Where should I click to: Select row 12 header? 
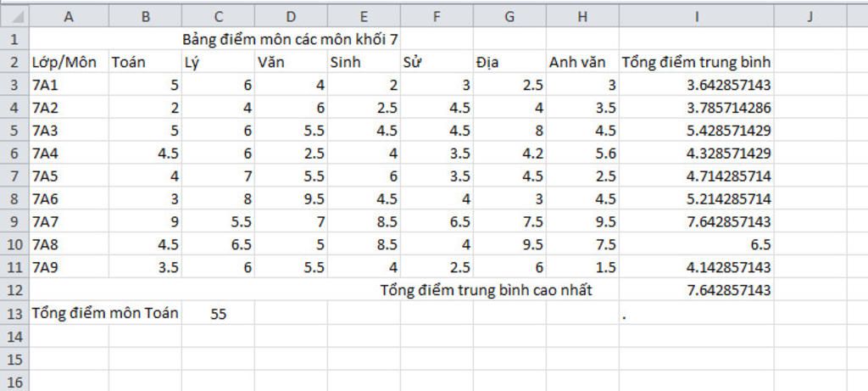(x=14, y=290)
